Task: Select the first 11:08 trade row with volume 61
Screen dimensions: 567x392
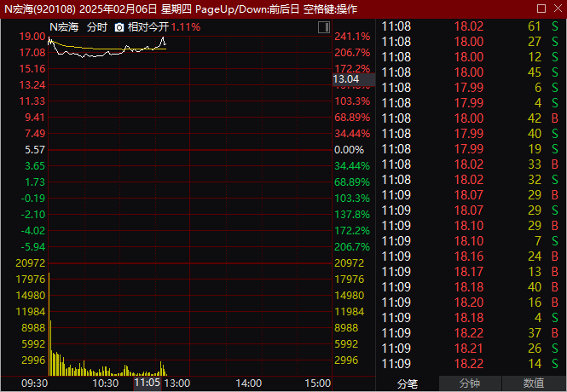Action: pos(469,26)
